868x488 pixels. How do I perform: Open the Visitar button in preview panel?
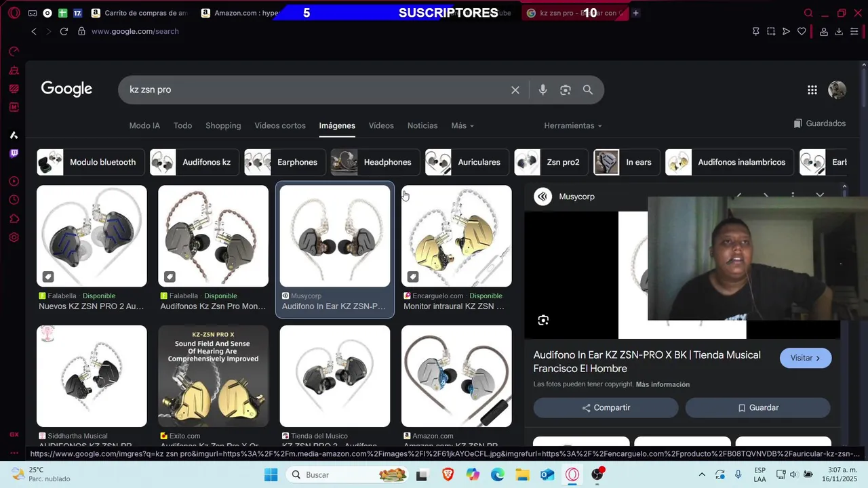coord(806,358)
